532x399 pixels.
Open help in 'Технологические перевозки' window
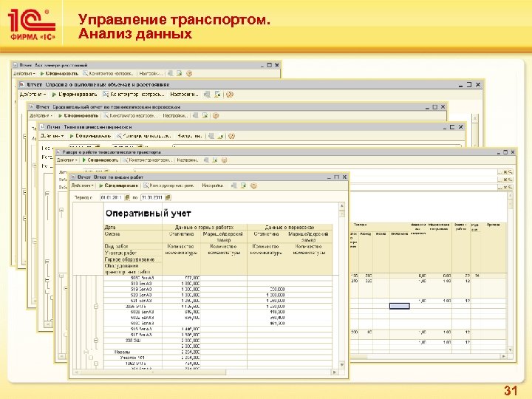(x=231, y=136)
